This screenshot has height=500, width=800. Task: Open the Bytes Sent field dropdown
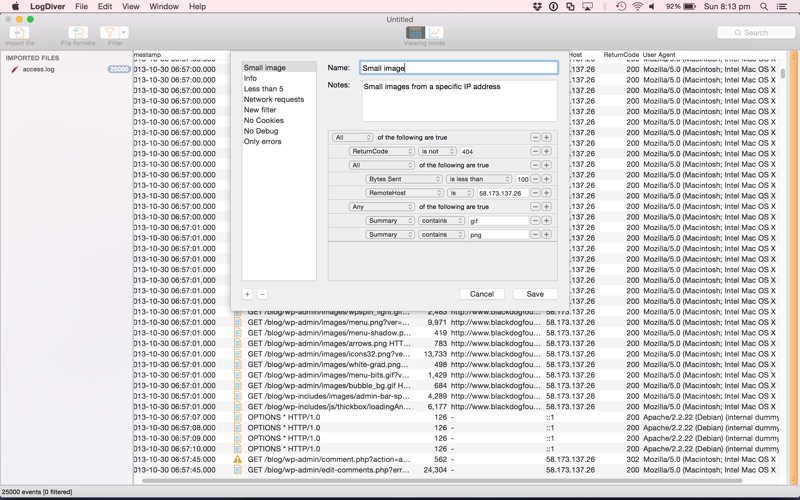point(404,179)
